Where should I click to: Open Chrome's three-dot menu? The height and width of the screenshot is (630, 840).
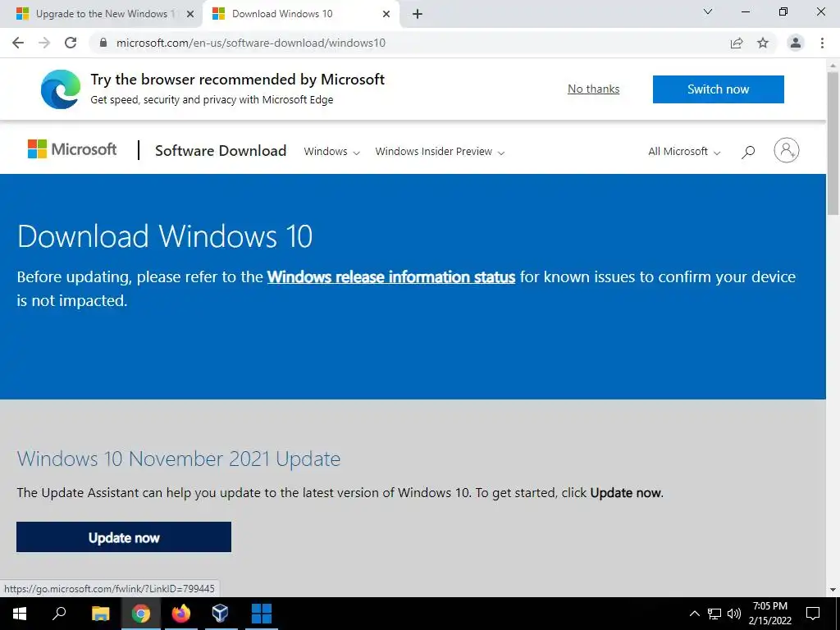822,43
